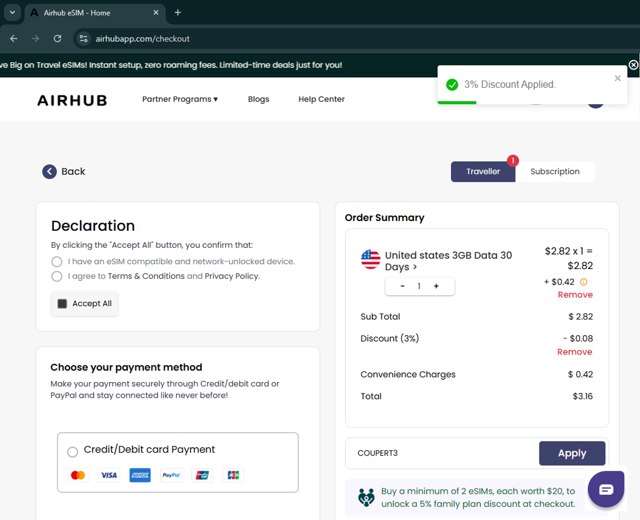Select Credit/Debit card Payment radio button
The width and height of the screenshot is (640, 520).
[73, 452]
